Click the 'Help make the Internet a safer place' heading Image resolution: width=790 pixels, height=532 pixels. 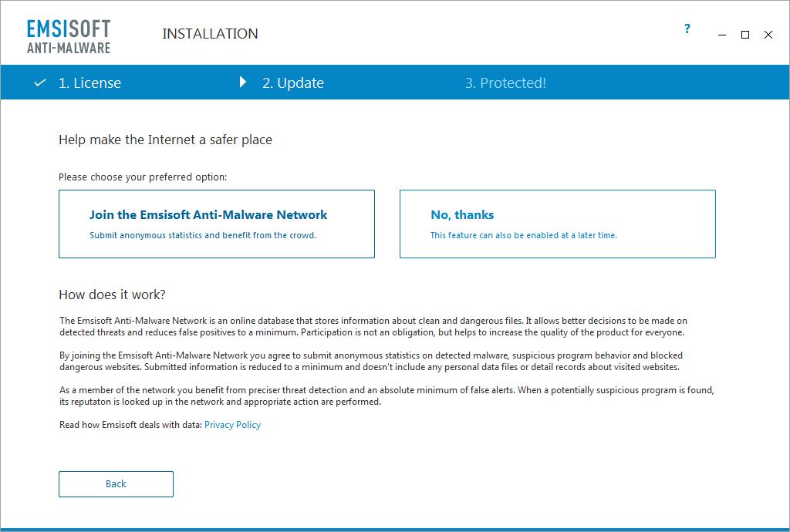click(165, 140)
